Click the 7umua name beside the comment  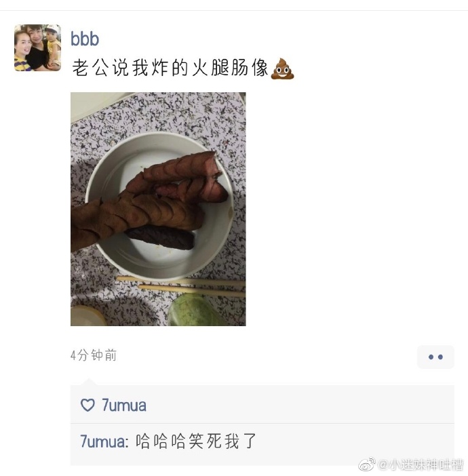coord(104,441)
